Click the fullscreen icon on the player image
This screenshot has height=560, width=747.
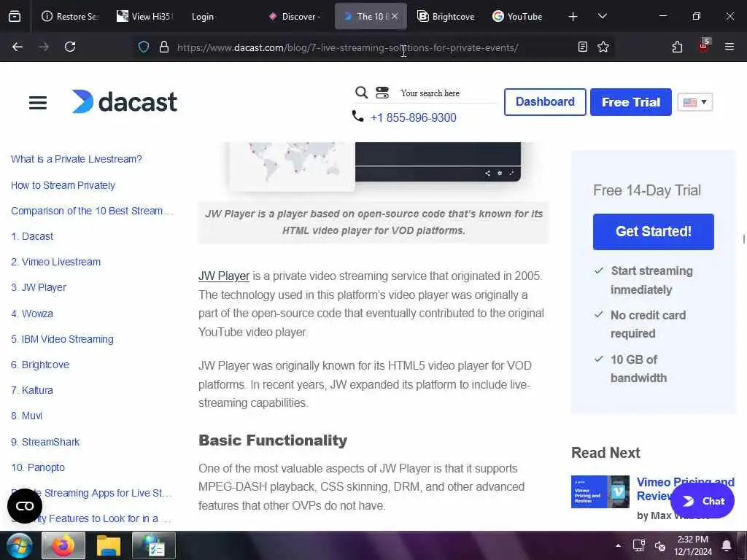[x=511, y=174]
